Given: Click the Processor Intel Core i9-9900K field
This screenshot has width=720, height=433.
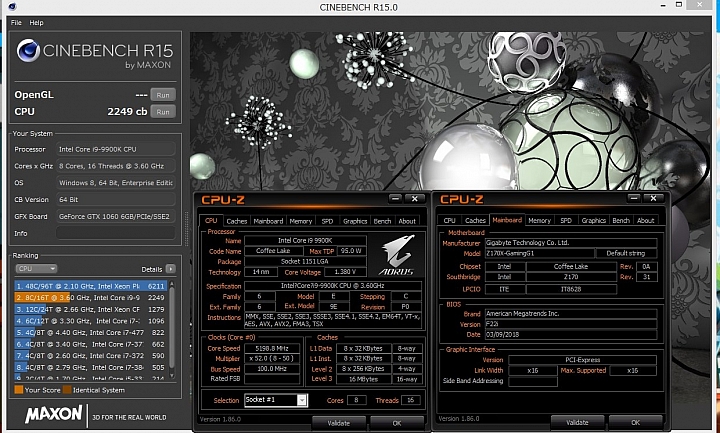Looking at the screenshot, I should pyautogui.click(x=116, y=149).
